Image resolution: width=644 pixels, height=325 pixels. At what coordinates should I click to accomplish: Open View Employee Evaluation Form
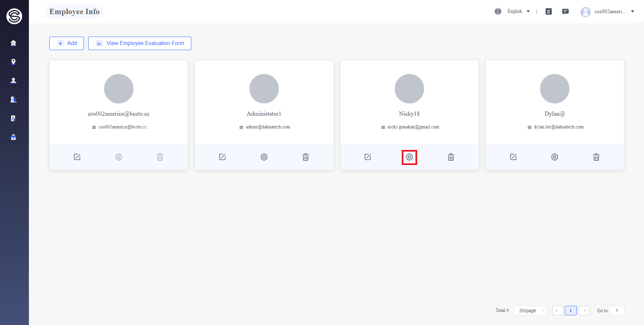click(140, 43)
